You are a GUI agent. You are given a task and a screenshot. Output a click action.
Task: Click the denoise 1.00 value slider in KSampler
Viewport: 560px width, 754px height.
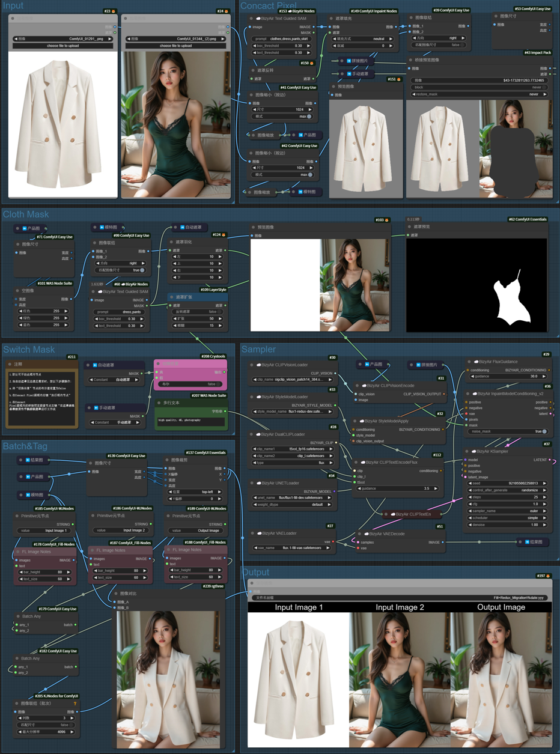coord(508,524)
